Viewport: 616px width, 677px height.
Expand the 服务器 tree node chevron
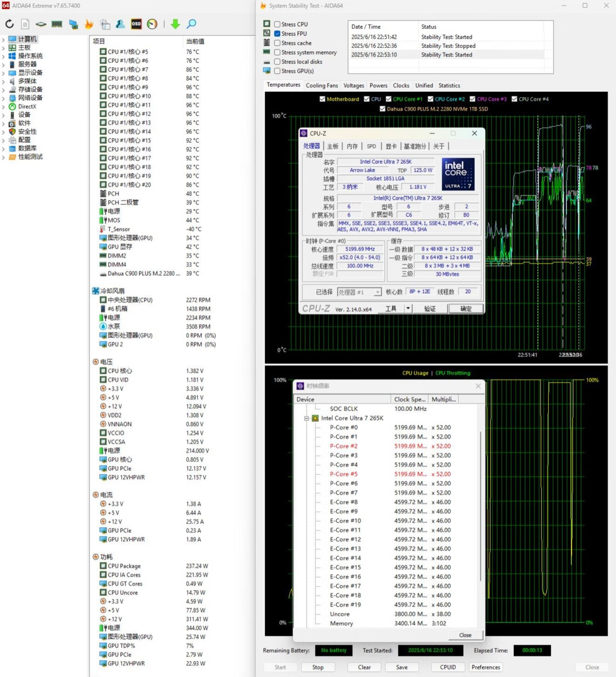click(x=3, y=64)
